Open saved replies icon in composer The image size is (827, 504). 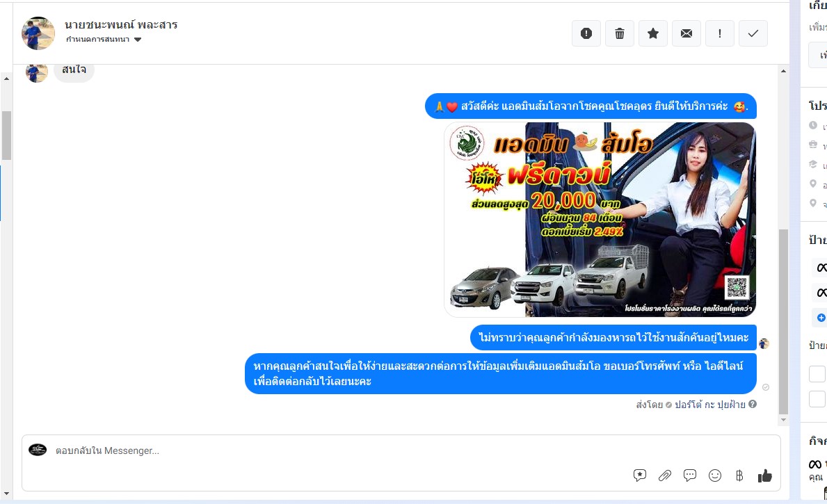(x=640, y=475)
